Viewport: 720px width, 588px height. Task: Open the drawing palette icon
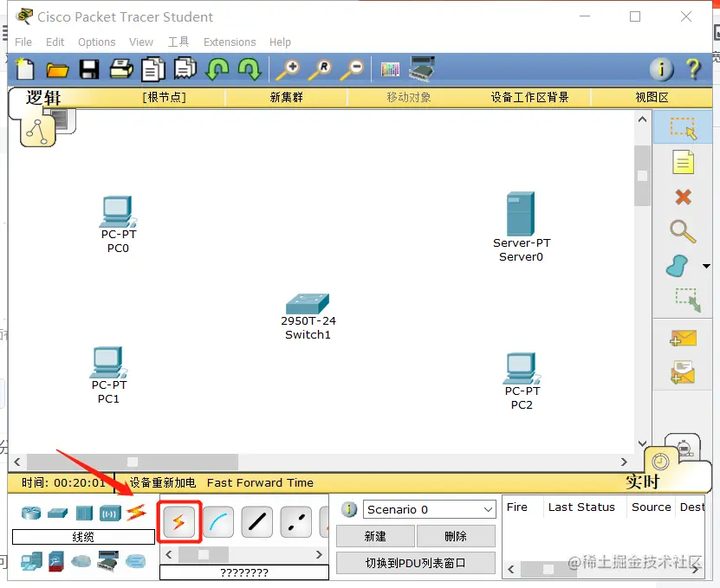[x=390, y=70]
